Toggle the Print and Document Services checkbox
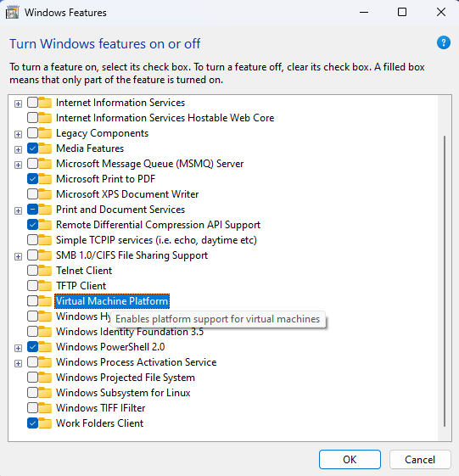This screenshot has width=459, height=476. (x=32, y=210)
